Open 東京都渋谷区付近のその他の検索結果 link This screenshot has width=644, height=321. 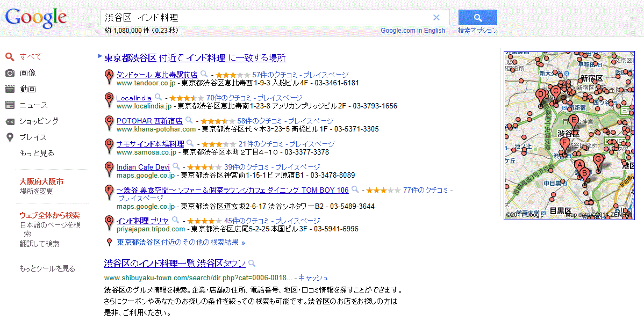coord(181,242)
